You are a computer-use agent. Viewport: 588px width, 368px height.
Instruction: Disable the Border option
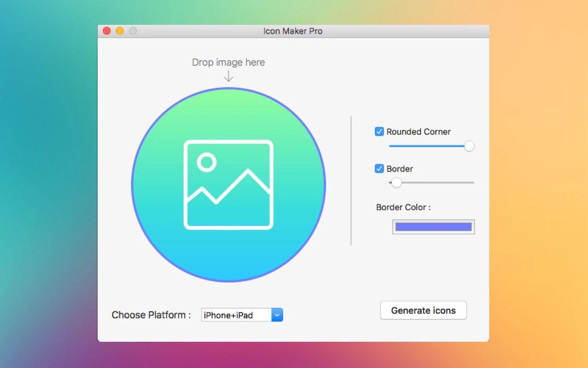coord(379,169)
